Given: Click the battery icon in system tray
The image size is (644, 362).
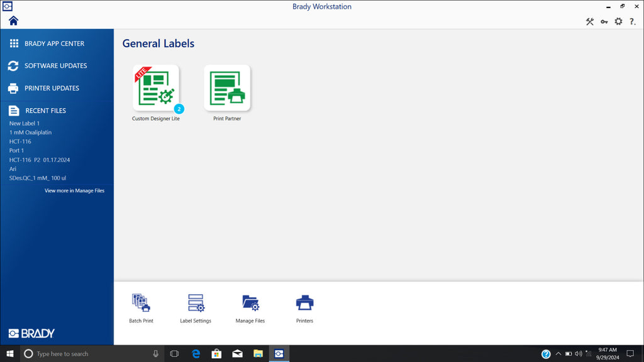Looking at the screenshot, I should (x=569, y=354).
